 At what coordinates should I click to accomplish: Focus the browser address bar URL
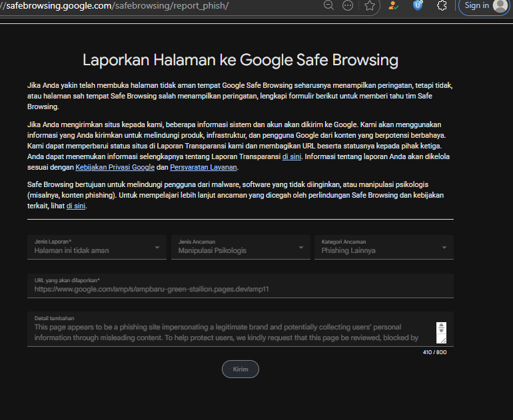(x=115, y=5)
